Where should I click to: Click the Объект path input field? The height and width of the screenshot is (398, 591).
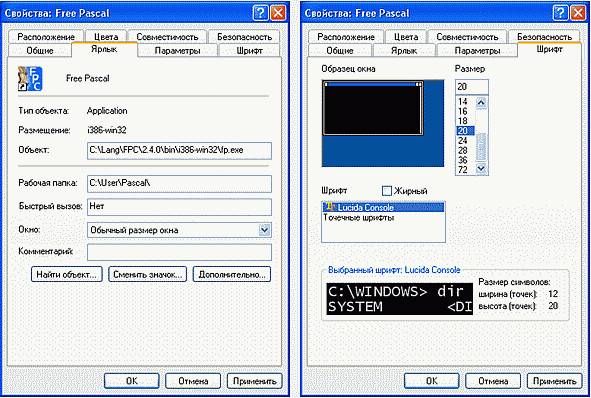[179, 150]
